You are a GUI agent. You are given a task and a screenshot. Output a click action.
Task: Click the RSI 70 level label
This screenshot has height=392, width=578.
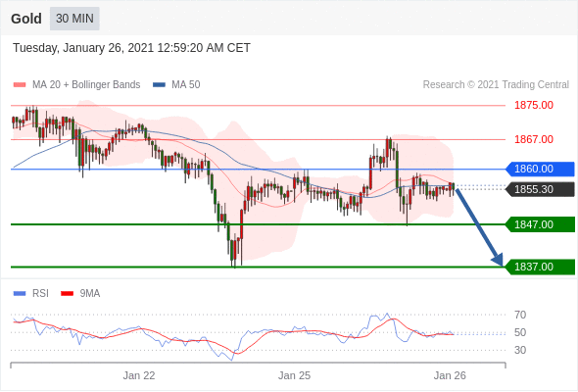[x=520, y=315]
